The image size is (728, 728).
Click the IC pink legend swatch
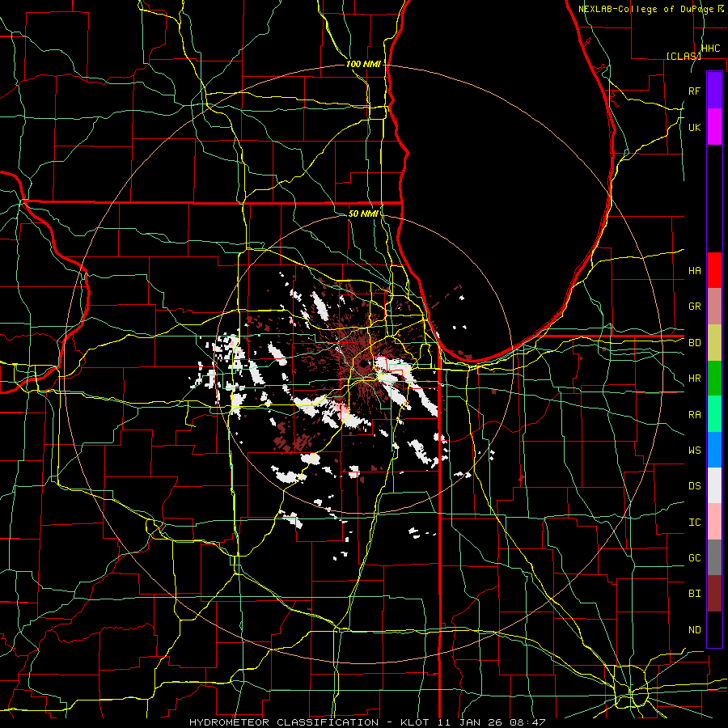point(714,522)
